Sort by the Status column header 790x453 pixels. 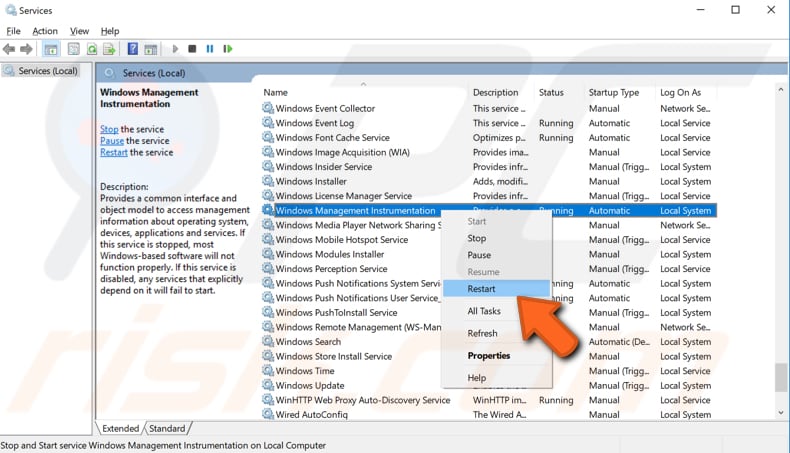point(559,92)
